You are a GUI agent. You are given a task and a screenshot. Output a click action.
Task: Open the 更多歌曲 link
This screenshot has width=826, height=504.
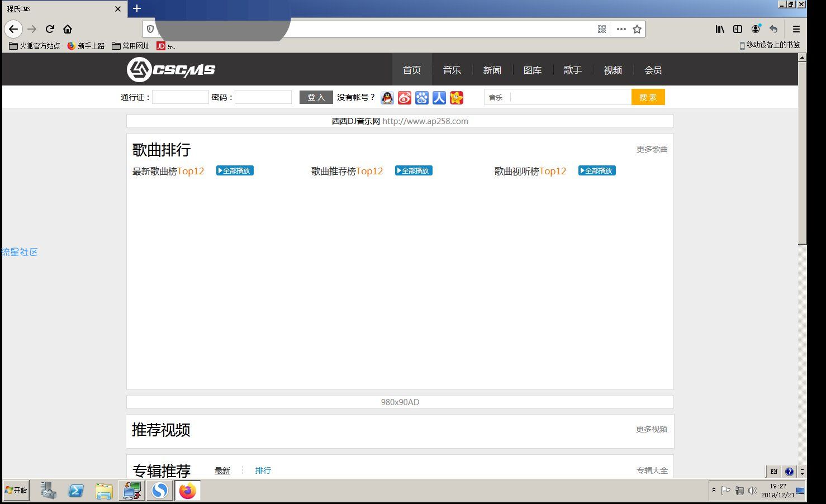[x=652, y=149]
